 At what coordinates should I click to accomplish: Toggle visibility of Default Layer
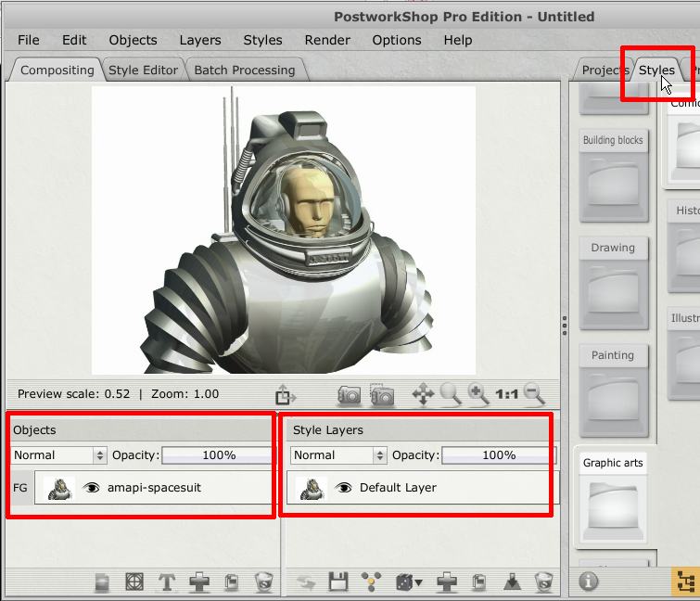pos(343,488)
